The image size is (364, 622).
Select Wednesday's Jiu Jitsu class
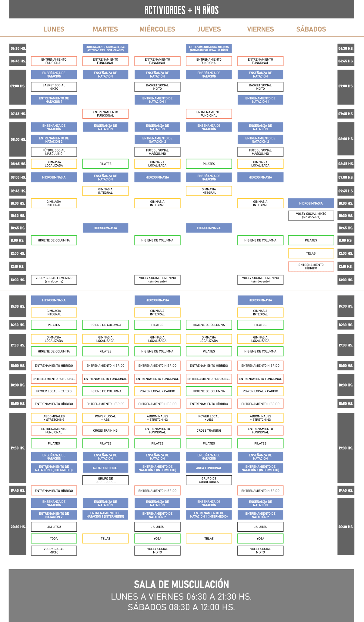(157, 527)
